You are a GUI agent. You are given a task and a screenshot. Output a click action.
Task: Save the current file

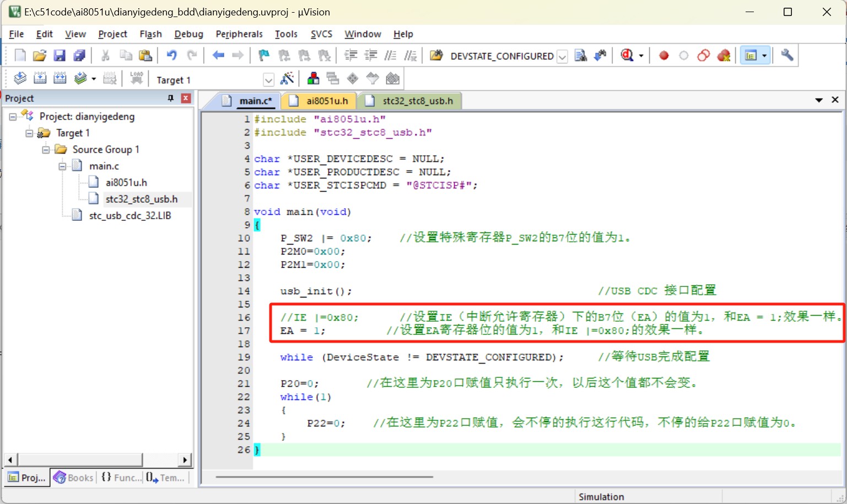[x=59, y=55]
